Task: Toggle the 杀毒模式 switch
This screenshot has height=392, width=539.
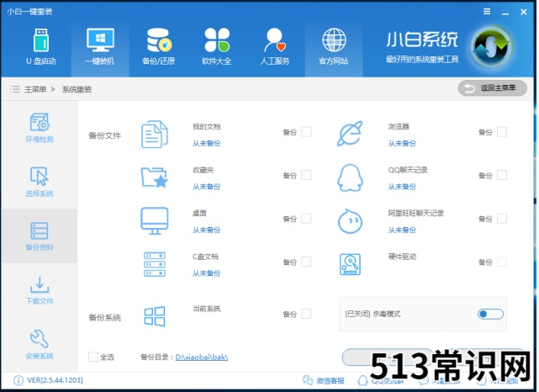Action: pyautogui.click(x=490, y=314)
